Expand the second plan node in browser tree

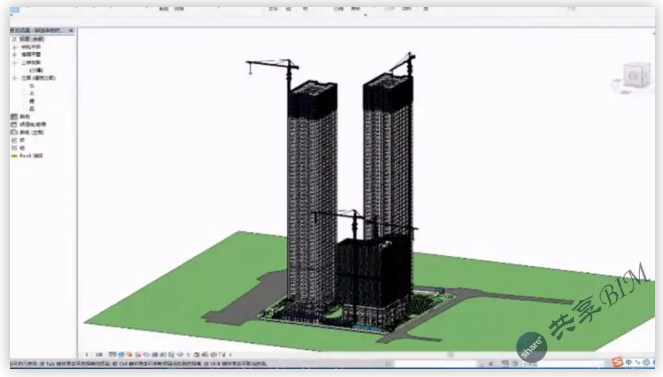coord(15,55)
